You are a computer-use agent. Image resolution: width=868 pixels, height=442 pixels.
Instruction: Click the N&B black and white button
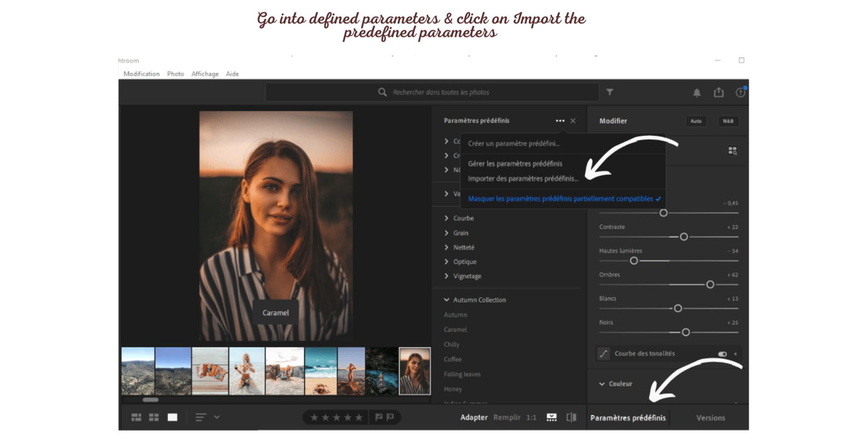(x=728, y=121)
